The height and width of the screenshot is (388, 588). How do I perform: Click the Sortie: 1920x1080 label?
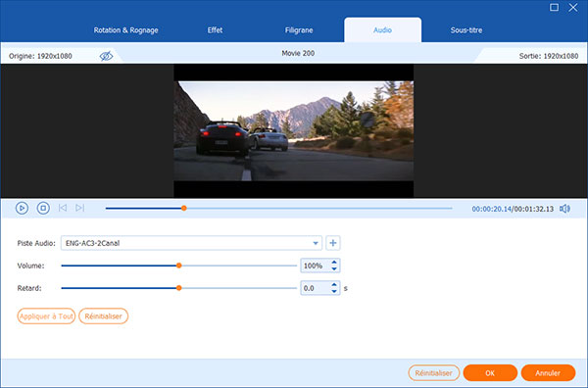coord(549,56)
